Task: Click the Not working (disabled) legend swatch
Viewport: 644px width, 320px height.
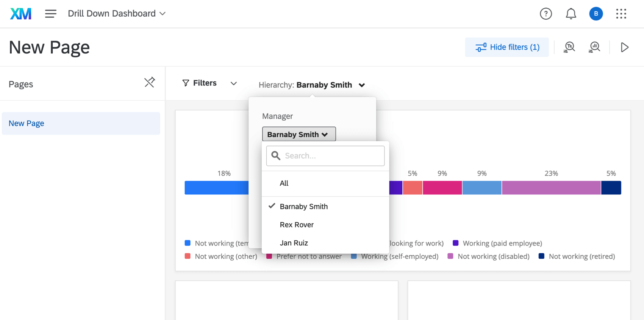Action: [450, 256]
